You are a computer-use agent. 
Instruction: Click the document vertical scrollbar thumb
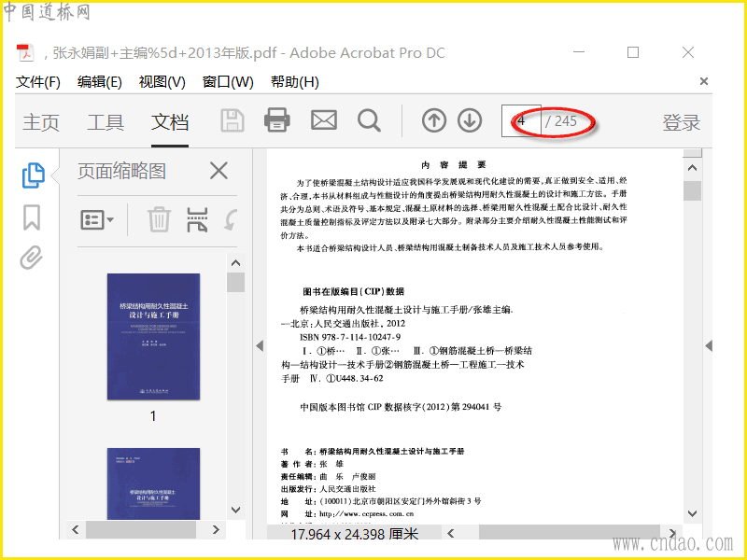click(x=692, y=191)
